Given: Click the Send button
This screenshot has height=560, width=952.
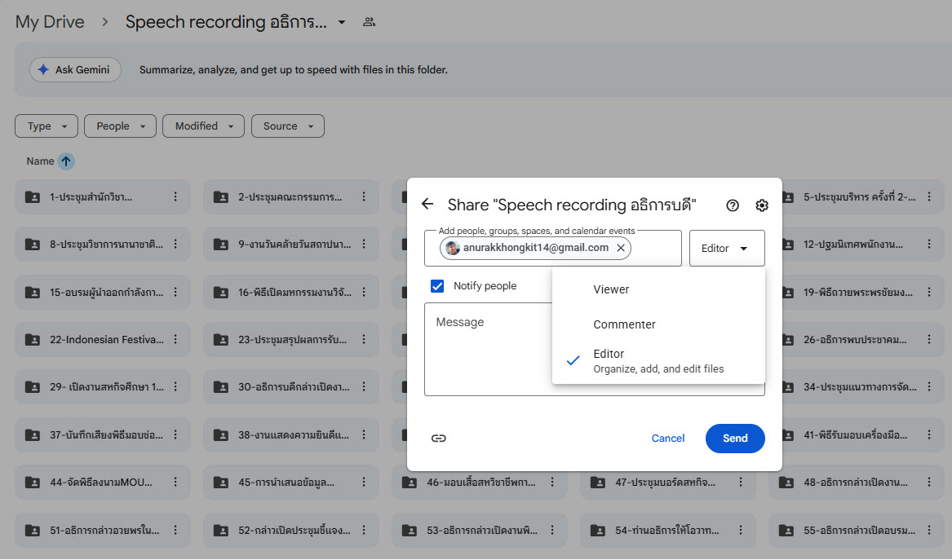Looking at the screenshot, I should tap(735, 438).
